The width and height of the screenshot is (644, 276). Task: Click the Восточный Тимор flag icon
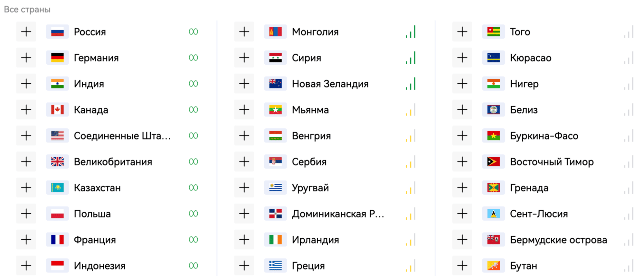pyautogui.click(x=493, y=161)
